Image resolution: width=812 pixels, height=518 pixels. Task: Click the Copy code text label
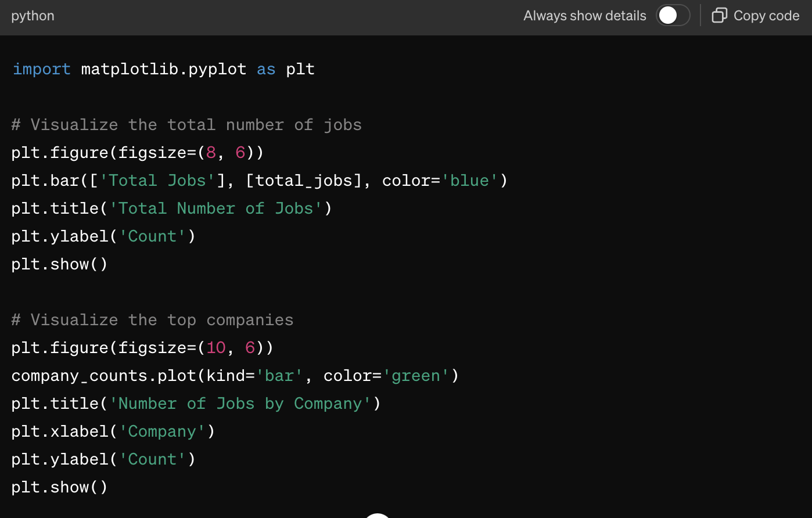[x=766, y=16]
